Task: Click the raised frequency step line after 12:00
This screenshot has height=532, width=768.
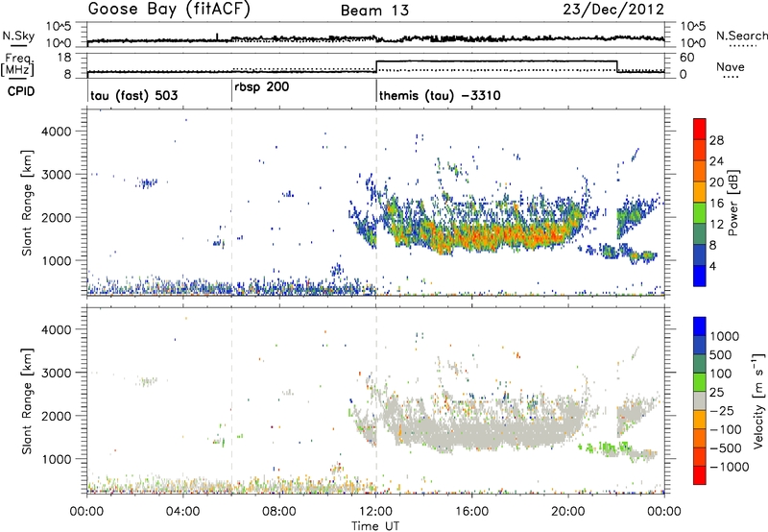Action: pos(496,61)
